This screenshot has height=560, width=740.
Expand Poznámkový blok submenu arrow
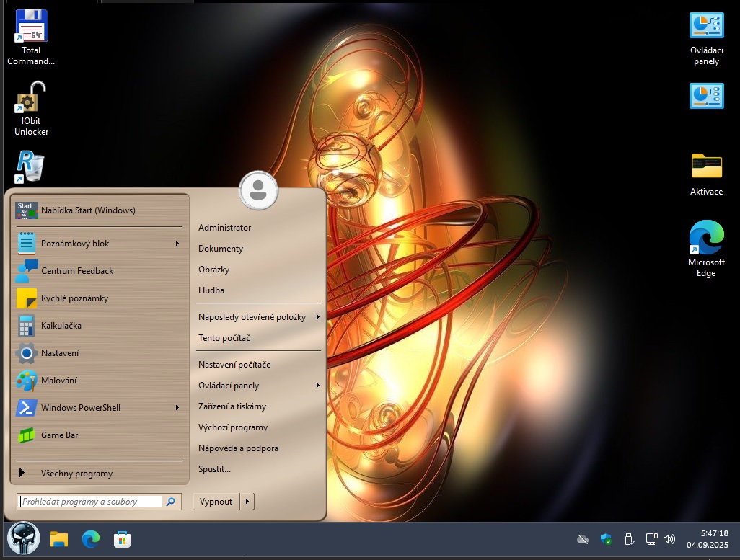point(177,244)
